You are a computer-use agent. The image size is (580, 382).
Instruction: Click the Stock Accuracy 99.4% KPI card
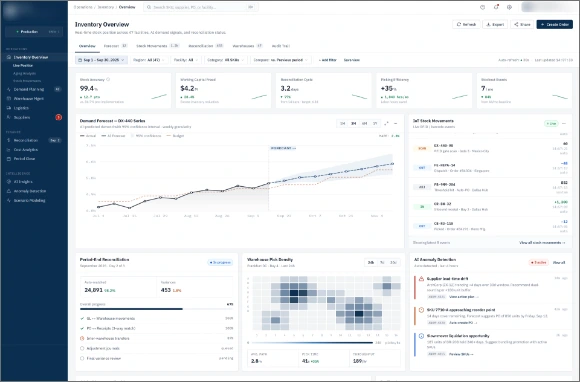123,91
